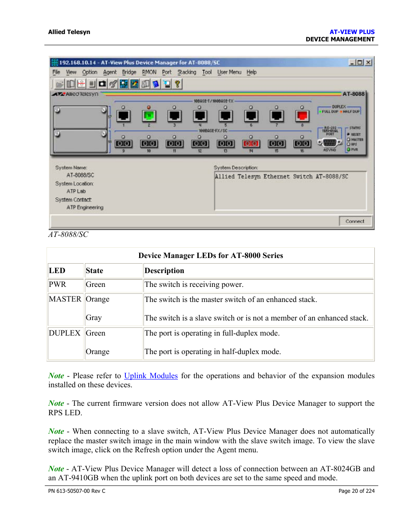The width and height of the screenshot is (411, 532).
Task: Select RJ45 port 3 on switch
Action: [x=174, y=115]
